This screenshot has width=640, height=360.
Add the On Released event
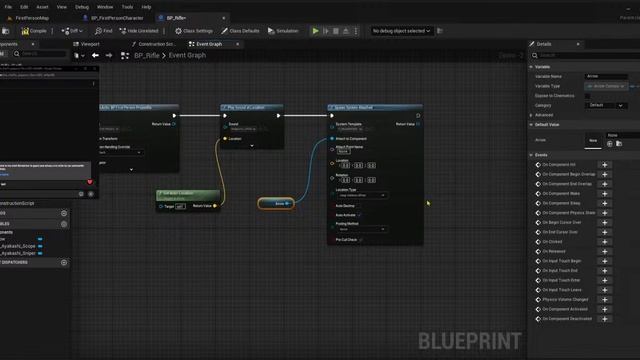coord(604,251)
